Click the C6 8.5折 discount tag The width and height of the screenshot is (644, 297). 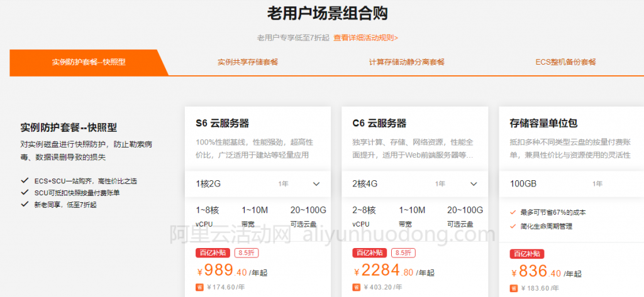[403, 252]
